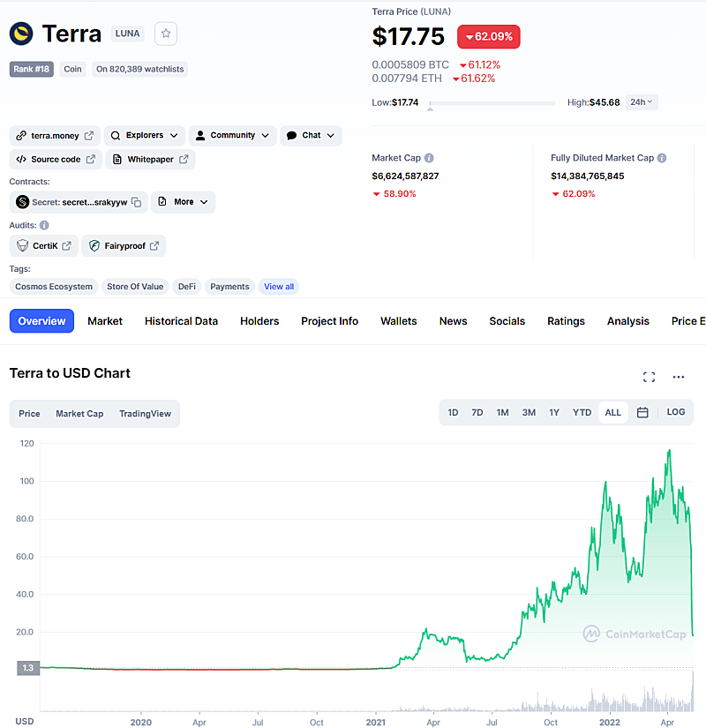Click the Secret network logo icon

pos(22,202)
